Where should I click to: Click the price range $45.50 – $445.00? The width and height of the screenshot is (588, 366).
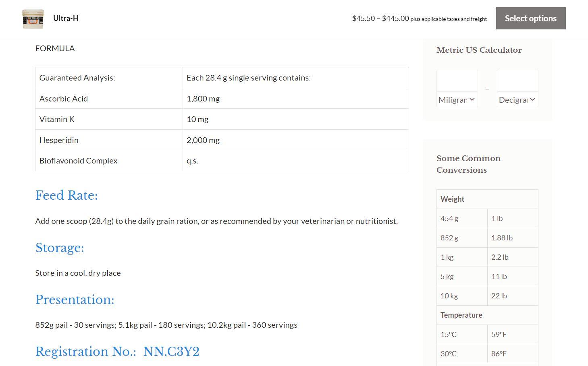(380, 19)
